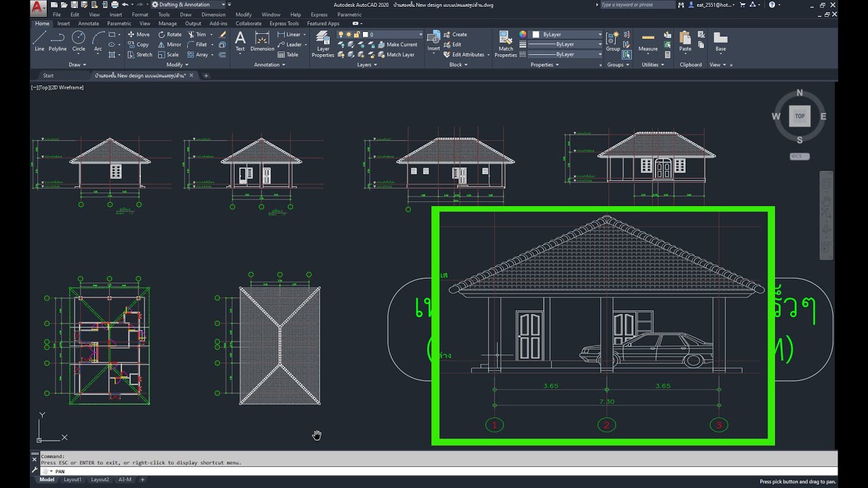
Task: Select the Circle tool
Action: (79, 41)
